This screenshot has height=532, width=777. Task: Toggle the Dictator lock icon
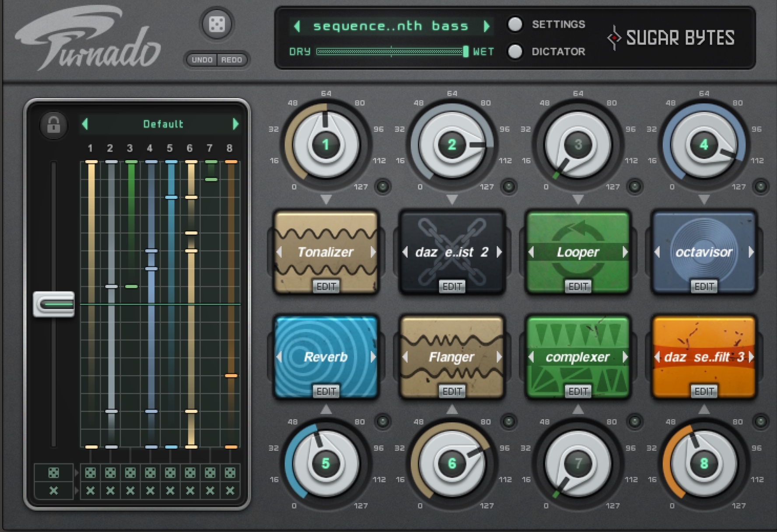tap(54, 125)
